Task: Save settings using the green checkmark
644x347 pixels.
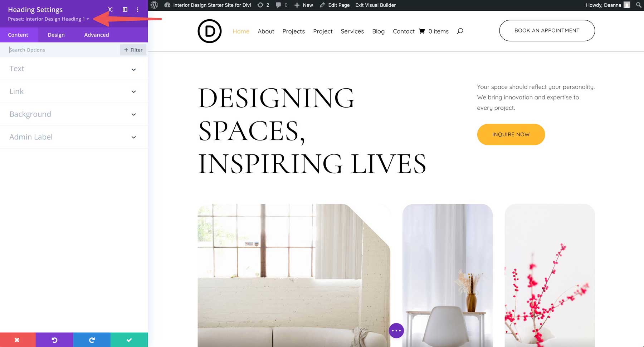Action: tap(129, 339)
